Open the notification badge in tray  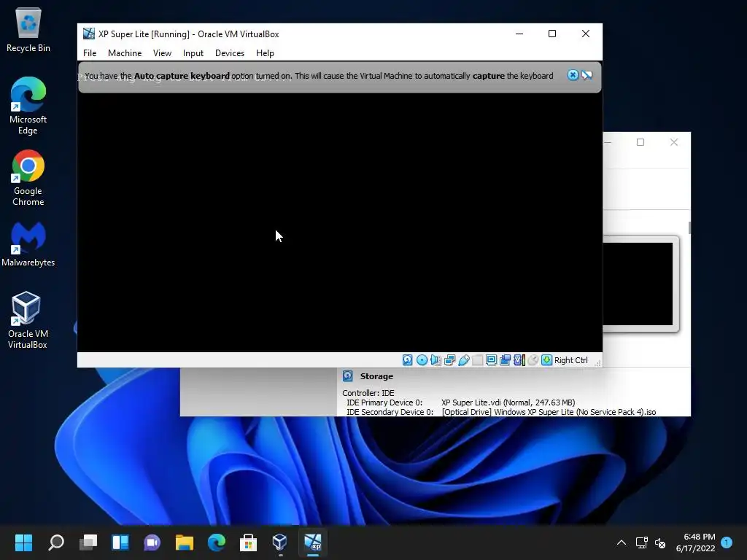pyautogui.click(x=727, y=542)
